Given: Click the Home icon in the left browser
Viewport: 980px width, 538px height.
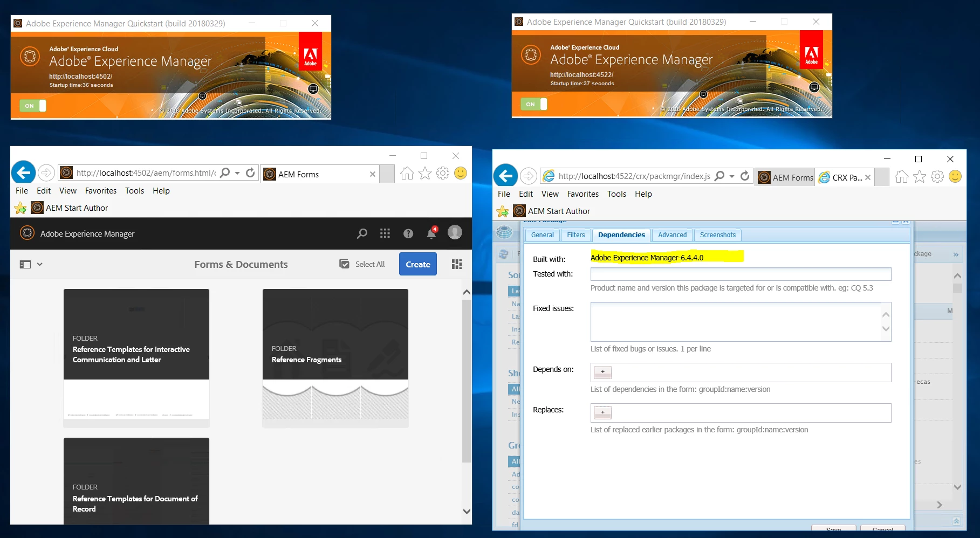Looking at the screenshot, I should (x=407, y=173).
